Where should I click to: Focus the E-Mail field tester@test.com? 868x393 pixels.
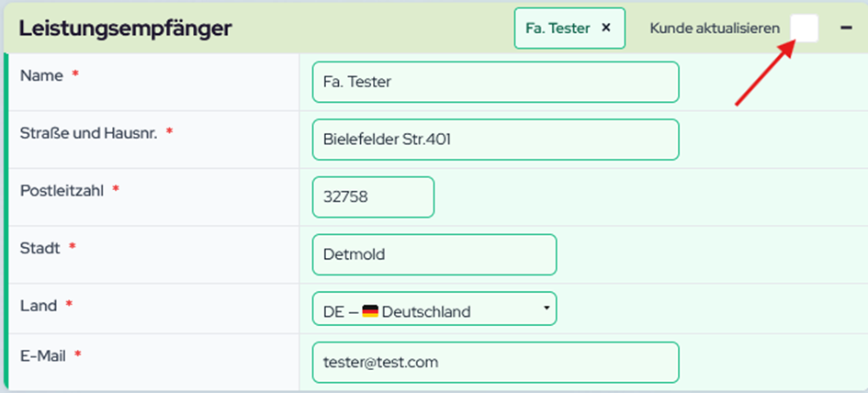[495, 362]
